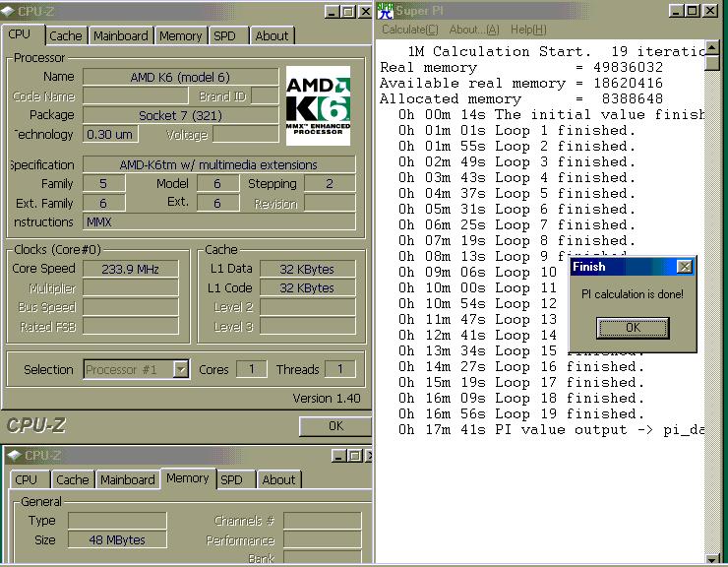Open About tab in top CPU-Z window
The height and width of the screenshot is (567, 728).
coord(273,35)
